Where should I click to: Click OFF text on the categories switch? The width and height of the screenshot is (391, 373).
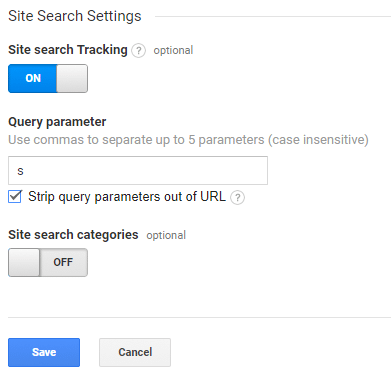tap(63, 262)
